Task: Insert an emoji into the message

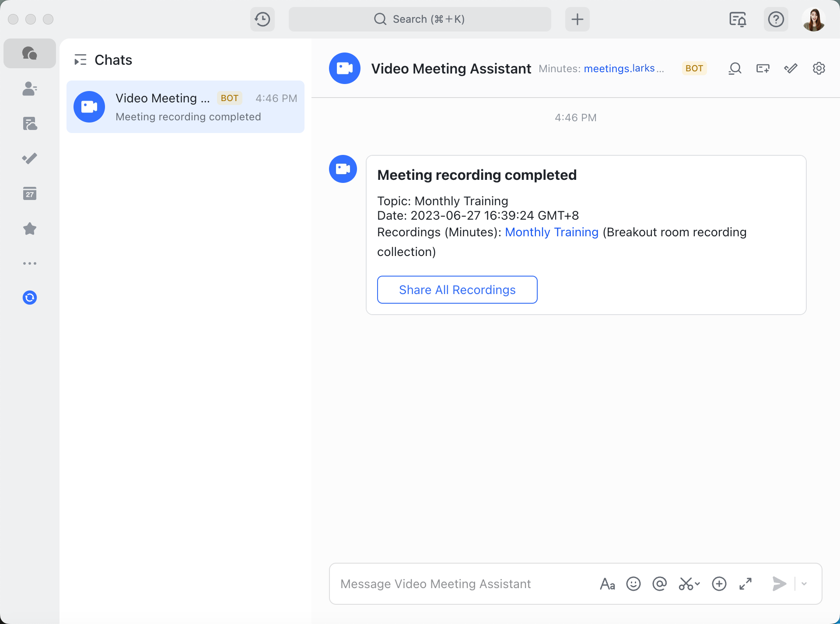Action: pyautogui.click(x=633, y=583)
